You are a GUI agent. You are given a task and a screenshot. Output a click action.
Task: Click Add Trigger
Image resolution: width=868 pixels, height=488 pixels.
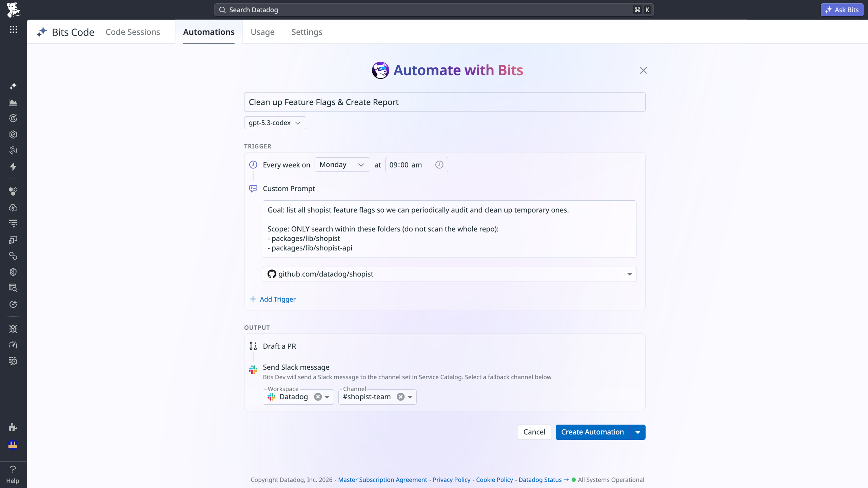click(273, 299)
